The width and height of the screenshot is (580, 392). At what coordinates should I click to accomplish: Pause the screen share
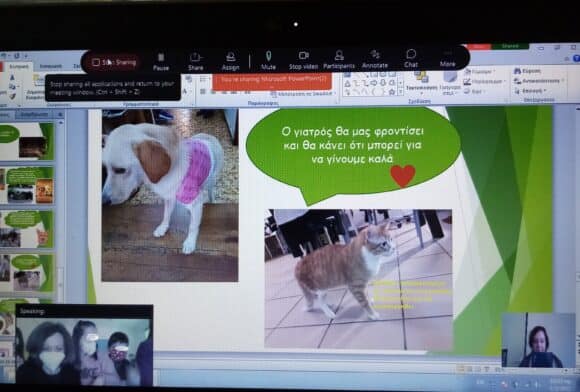[x=161, y=62]
